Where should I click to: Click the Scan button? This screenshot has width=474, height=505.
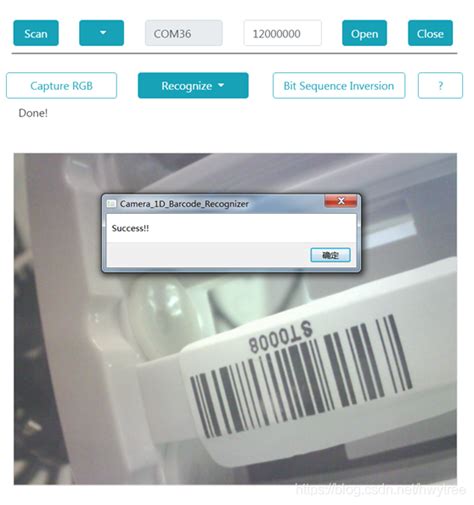point(36,33)
